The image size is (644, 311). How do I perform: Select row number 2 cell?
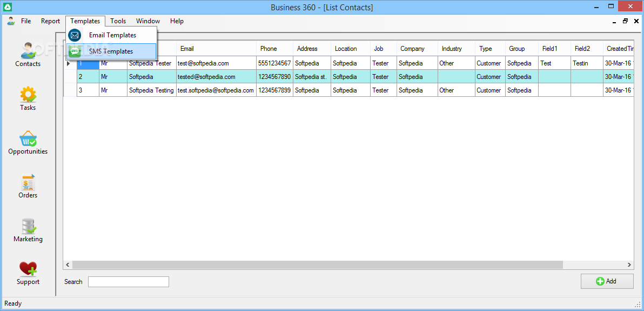tap(88, 76)
